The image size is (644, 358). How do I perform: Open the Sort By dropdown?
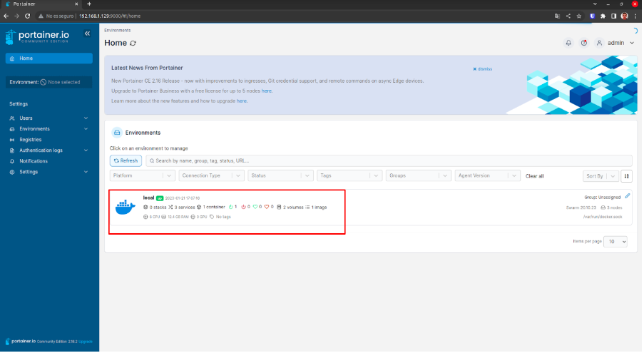[599, 175]
